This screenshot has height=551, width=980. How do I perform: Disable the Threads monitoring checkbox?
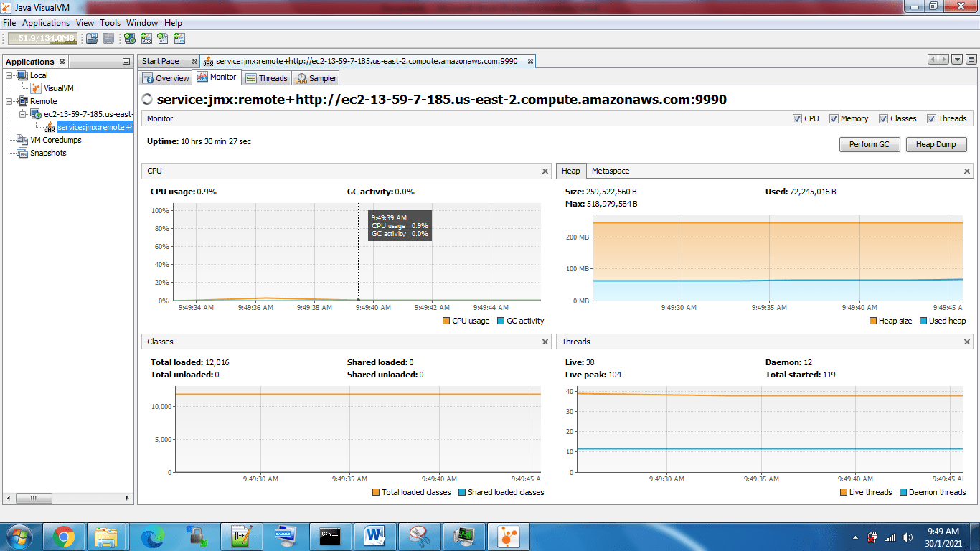(931, 118)
